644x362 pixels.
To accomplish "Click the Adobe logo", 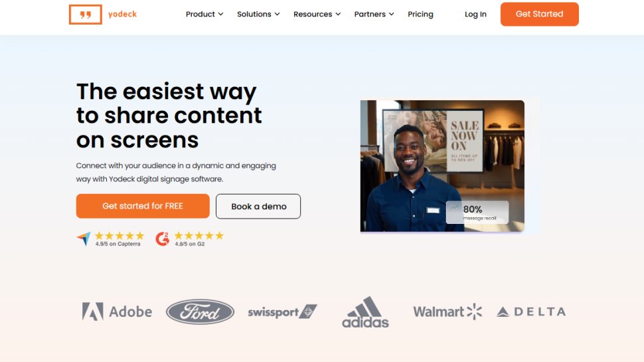I will point(117,312).
